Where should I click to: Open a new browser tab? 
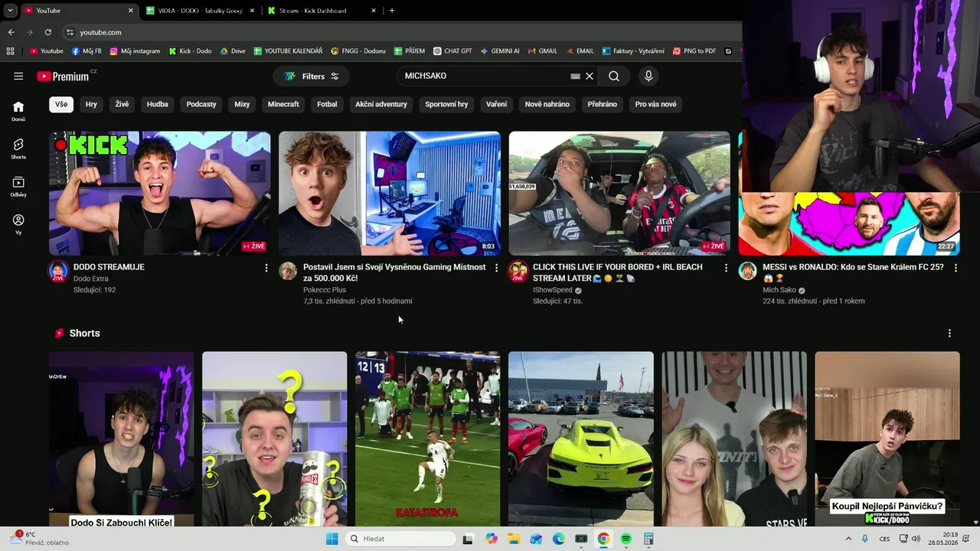tap(392, 11)
